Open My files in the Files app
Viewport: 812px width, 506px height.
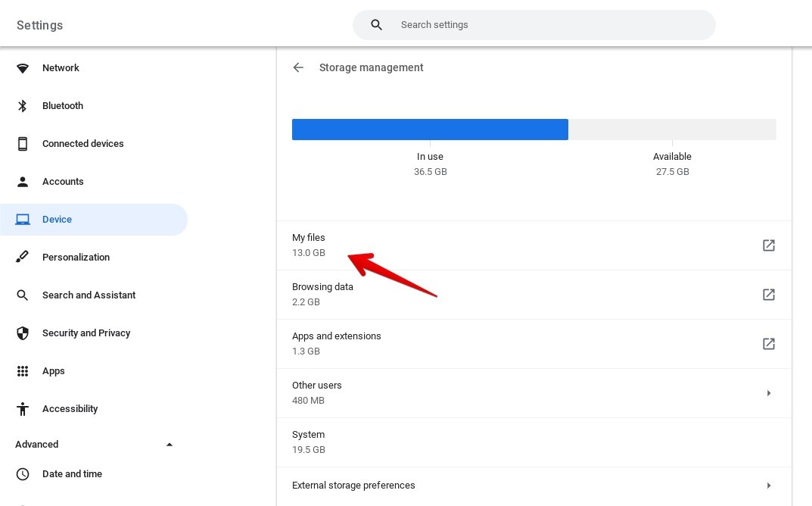click(768, 245)
